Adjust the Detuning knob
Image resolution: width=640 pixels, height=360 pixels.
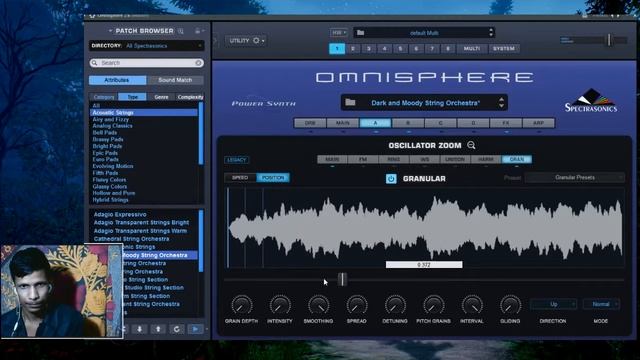(395, 305)
